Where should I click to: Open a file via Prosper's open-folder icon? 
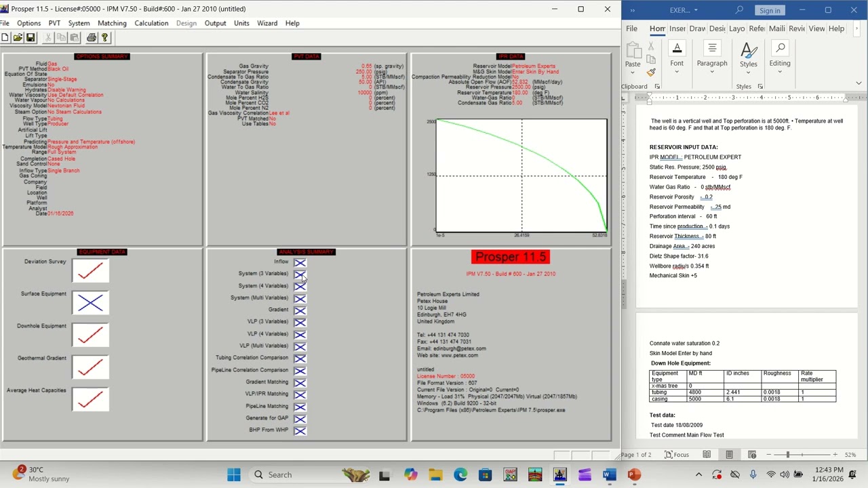[18, 38]
